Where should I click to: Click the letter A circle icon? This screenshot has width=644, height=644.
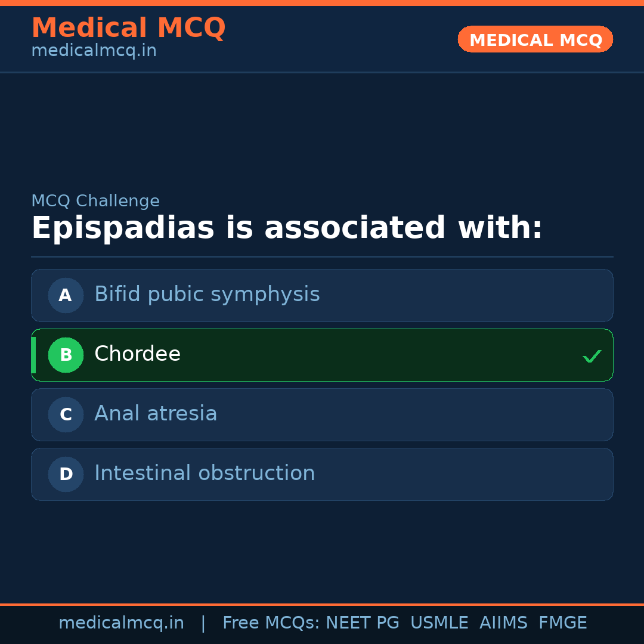[x=66, y=295]
